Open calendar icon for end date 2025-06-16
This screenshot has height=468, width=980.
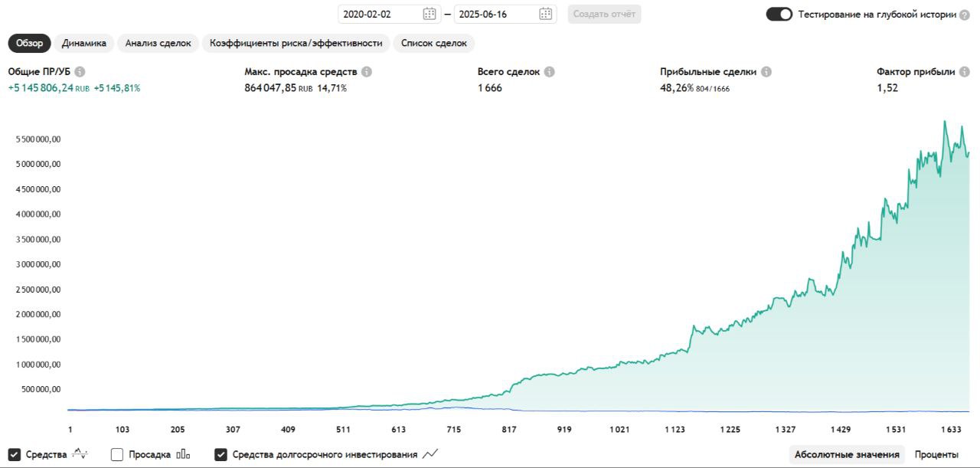[545, 14]
